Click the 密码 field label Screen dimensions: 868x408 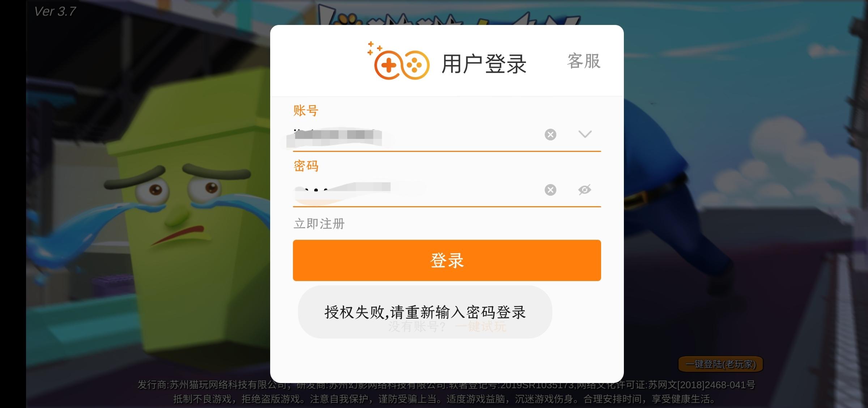(306, 166)
